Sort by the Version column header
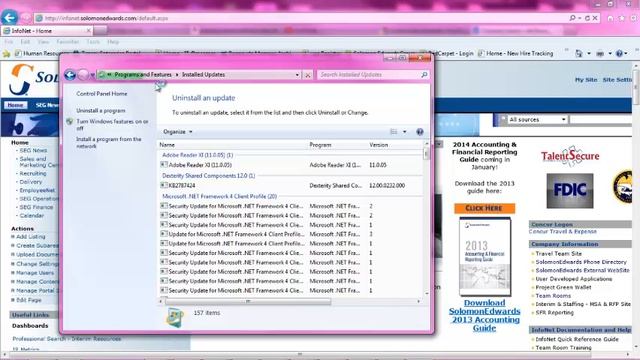The width and height of the screenshot is (640, 360). (378, 145)
